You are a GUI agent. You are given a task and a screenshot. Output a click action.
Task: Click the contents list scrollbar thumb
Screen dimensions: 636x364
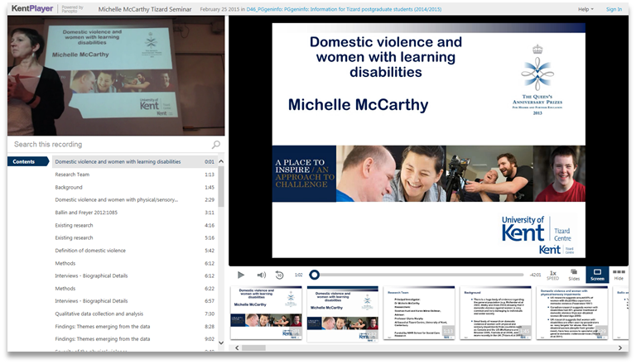point(221,186)
